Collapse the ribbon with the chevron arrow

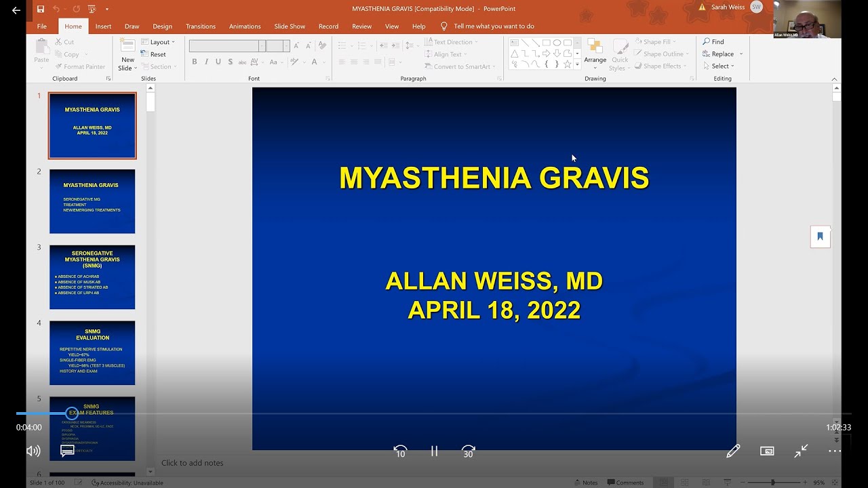(x=834, y=79)
